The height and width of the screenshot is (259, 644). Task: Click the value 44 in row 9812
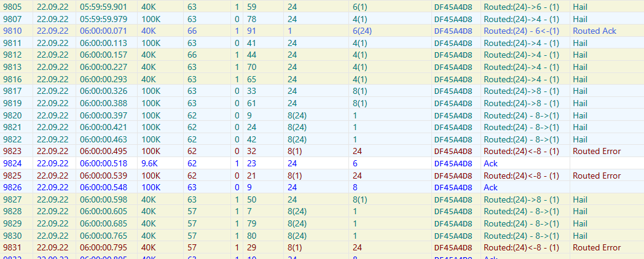(x=252, y=55)
